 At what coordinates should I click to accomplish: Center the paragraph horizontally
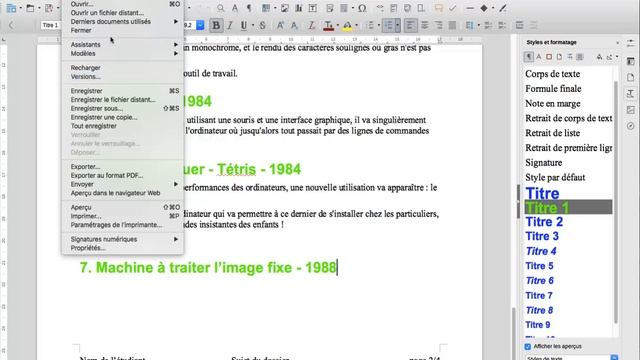(x=424, y=25)
